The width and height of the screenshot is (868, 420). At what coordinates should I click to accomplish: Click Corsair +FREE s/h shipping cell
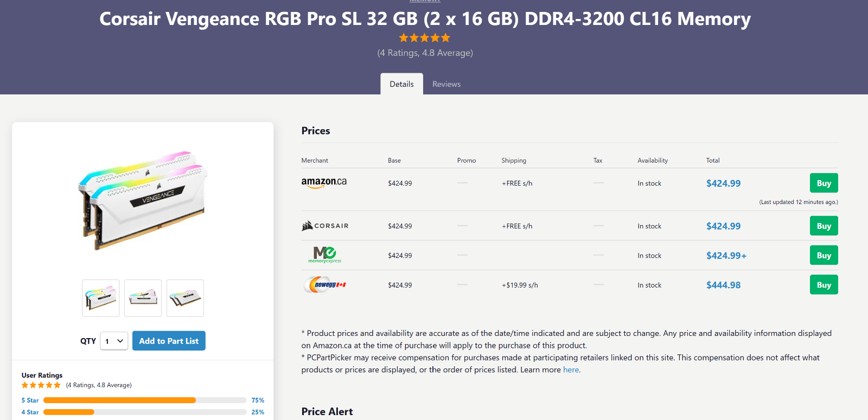click(517, 226)
